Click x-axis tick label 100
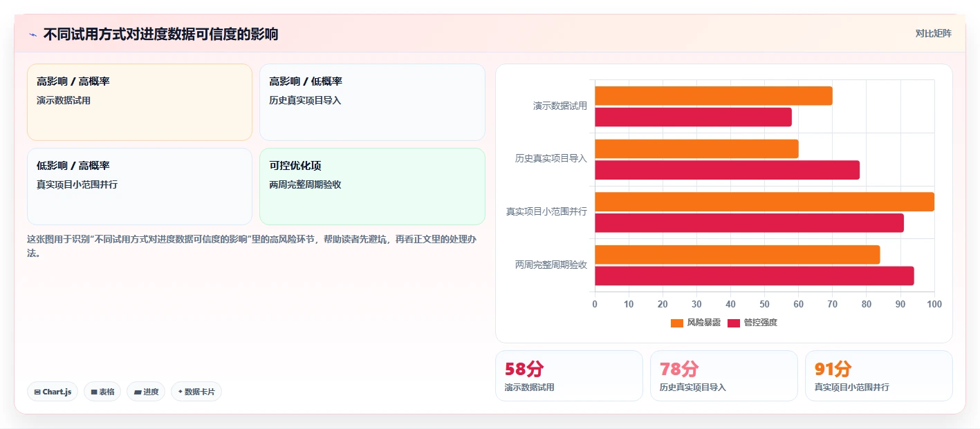Viewport: 980px width, 429px height. click(x=934, y=304)
